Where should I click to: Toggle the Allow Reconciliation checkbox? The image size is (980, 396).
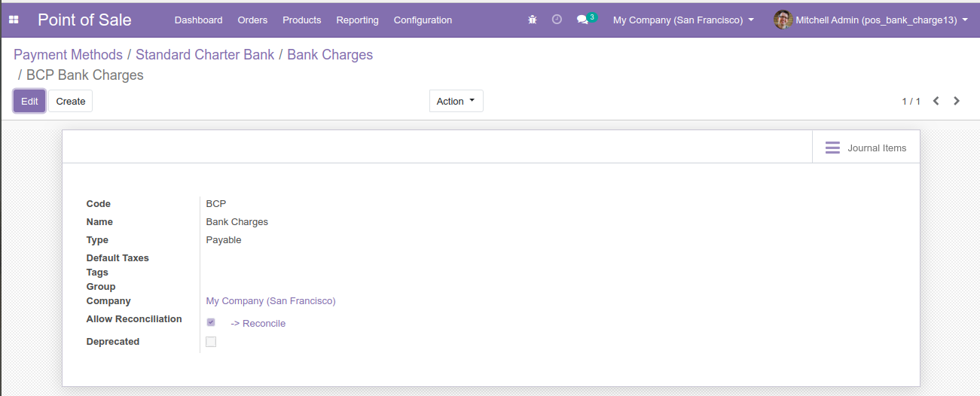click(211, 322)
